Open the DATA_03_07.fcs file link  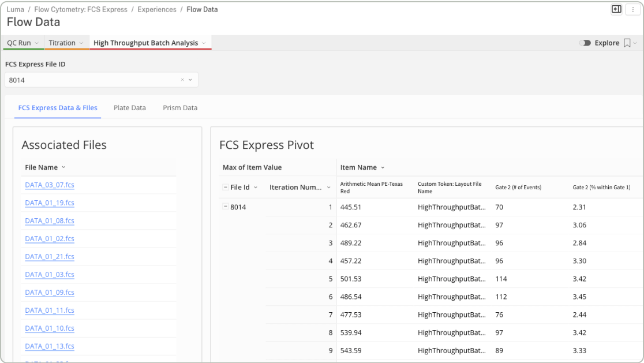click(x=50, y=185)
